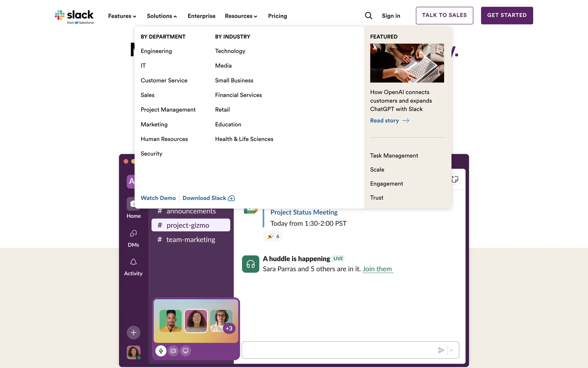The height and width of the screenshot is (368, 588).
Task: Expand the Resources dropdown menu
Action: [241, 16]
